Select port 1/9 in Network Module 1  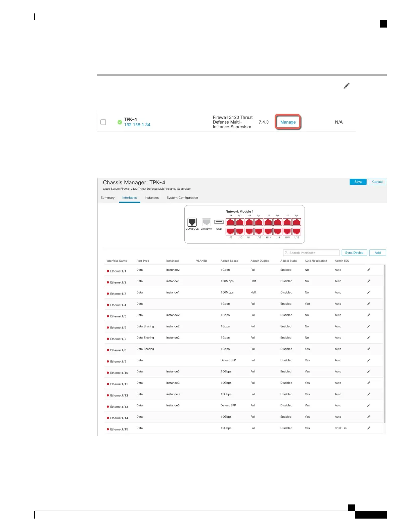[230, 231]
